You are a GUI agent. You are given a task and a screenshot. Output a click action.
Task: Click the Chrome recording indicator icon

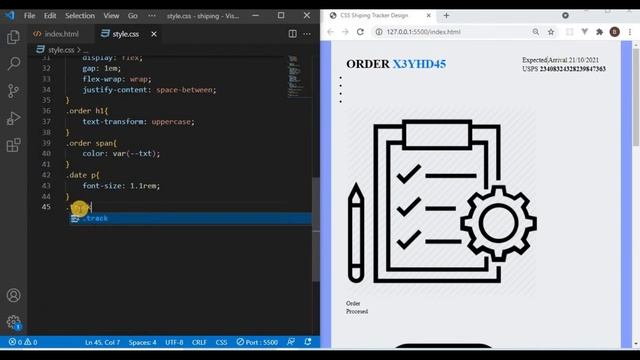click(x=565, y=16)
